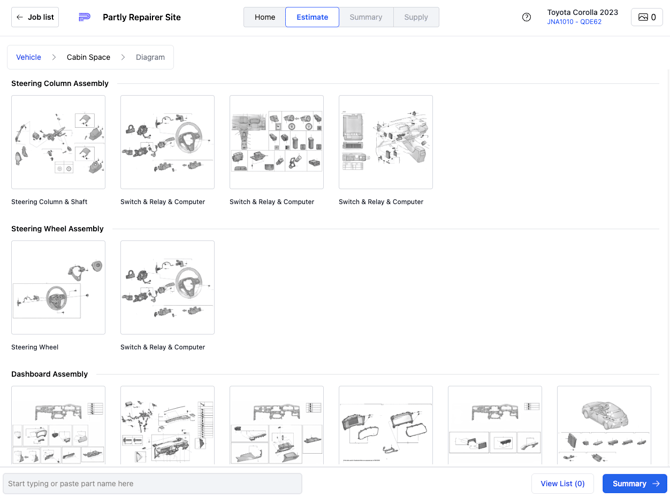
Task: Click the Partly logo icon
Action: (x=84, y=17)
